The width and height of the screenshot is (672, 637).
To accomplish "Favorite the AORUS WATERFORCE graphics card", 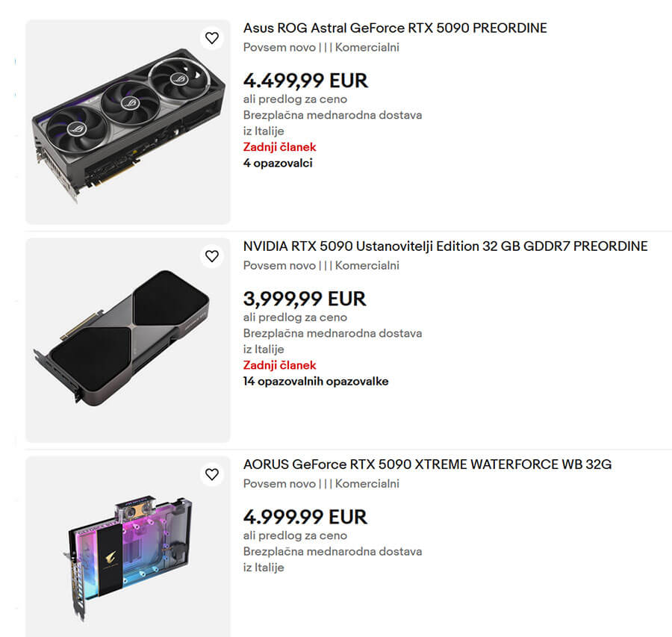I will 212,473.
